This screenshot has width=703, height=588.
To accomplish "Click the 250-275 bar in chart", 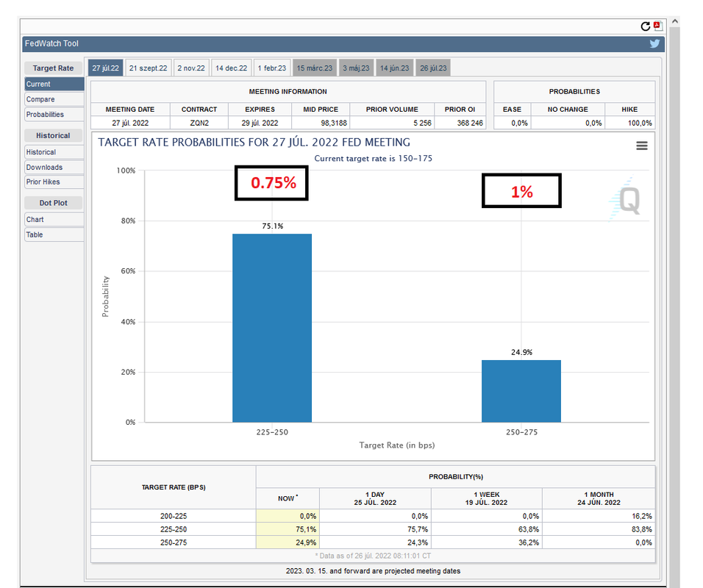I will click(521, 391).
